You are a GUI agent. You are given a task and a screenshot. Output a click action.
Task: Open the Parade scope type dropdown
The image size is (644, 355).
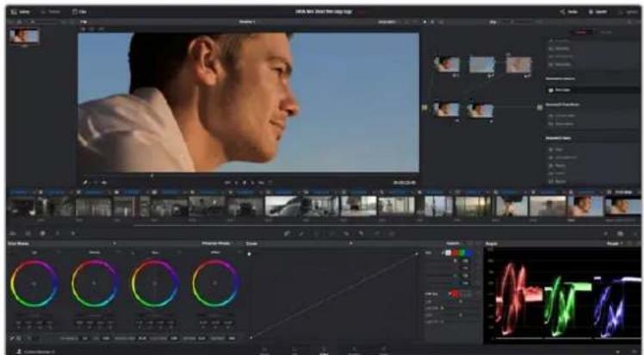(x=615, y=244)
